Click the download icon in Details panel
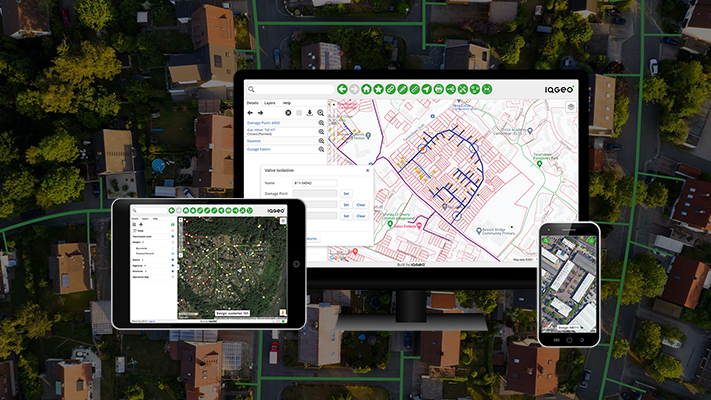Viewport: 711px width, 400px height. [x=310, y=112]
